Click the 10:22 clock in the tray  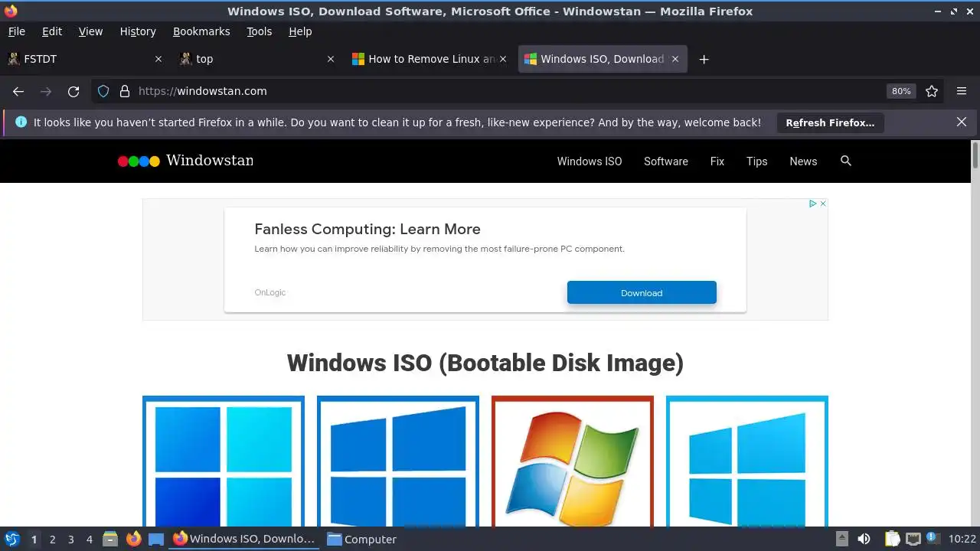click(962, 539)
